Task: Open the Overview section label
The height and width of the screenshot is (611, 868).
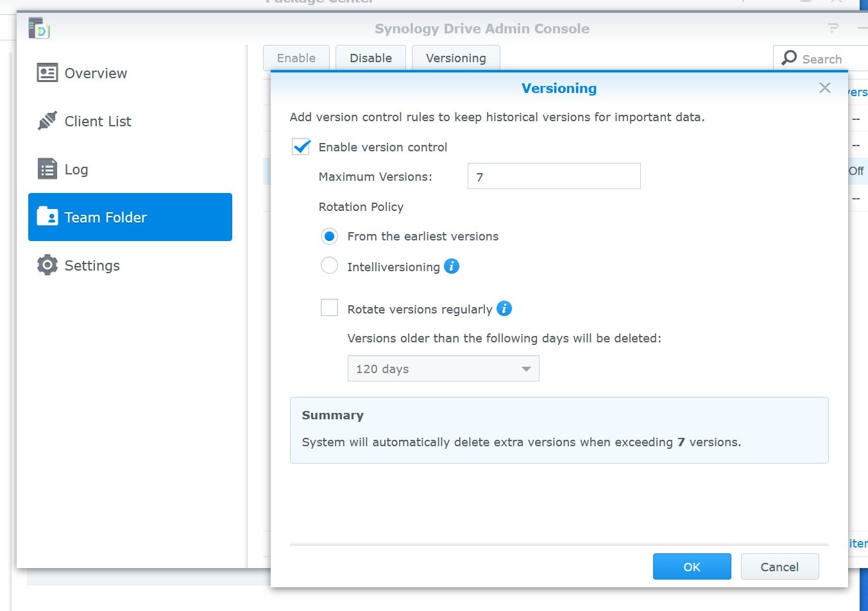Action: (96, 73)
